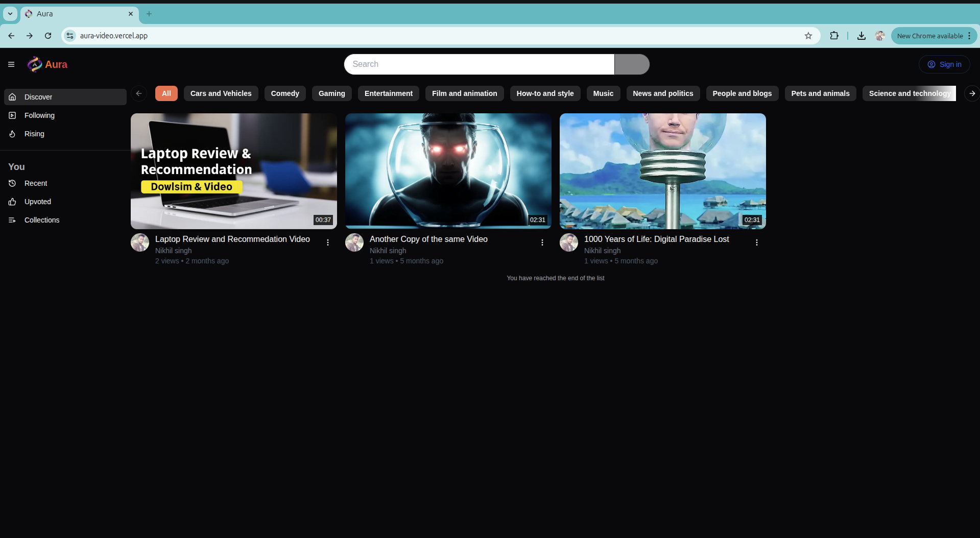Activate the Comedy category filter
The image size is (980, 538).
[284, 93]
